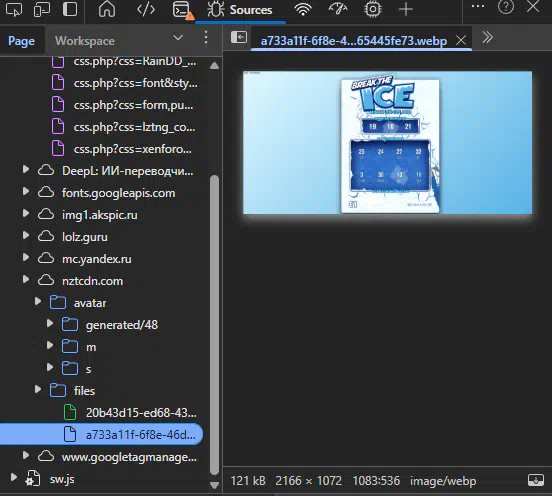Collapse the nztcdn.com domain node

pyautogui.click(x=26, y=280)
